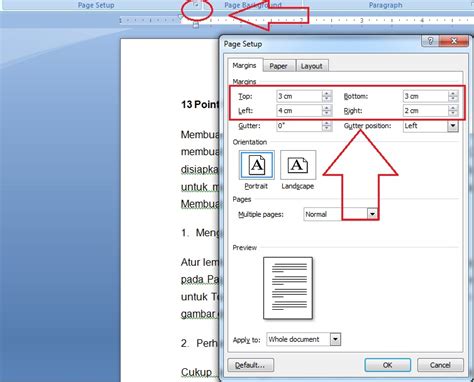Decrease the Right margin with the down spinner
This screenshot has width=474, height=382.
coord(453,114)
